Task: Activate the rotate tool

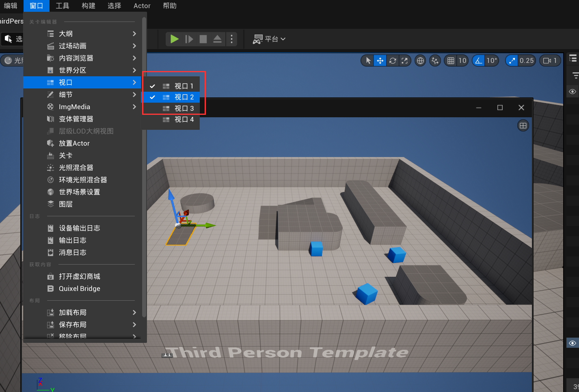Action: click(x=393, y=60)
